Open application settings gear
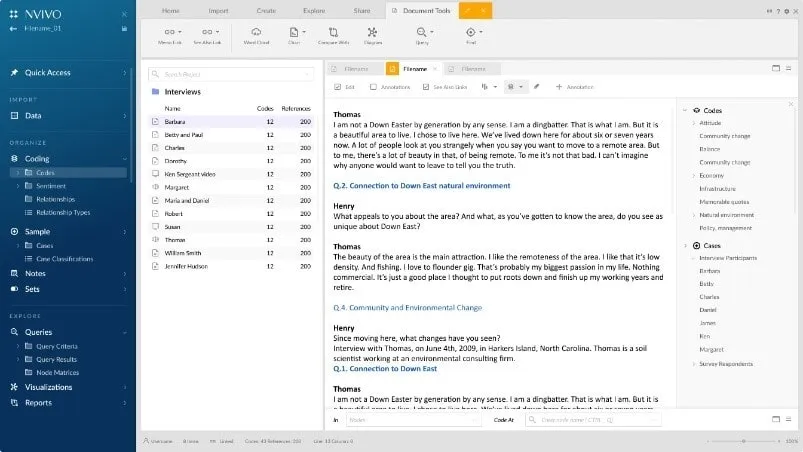Viewport: 803px width, 452px height. pyautogui.click(x=787, y=11)
